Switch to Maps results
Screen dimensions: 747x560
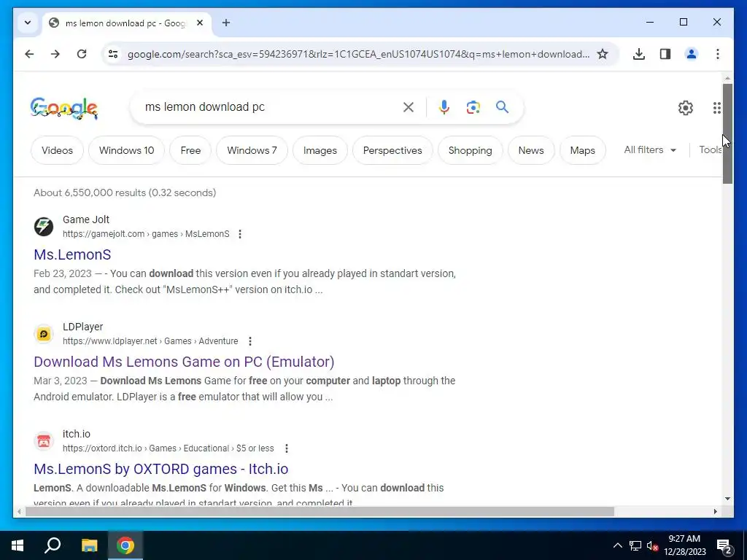click(x=583, y=150)
